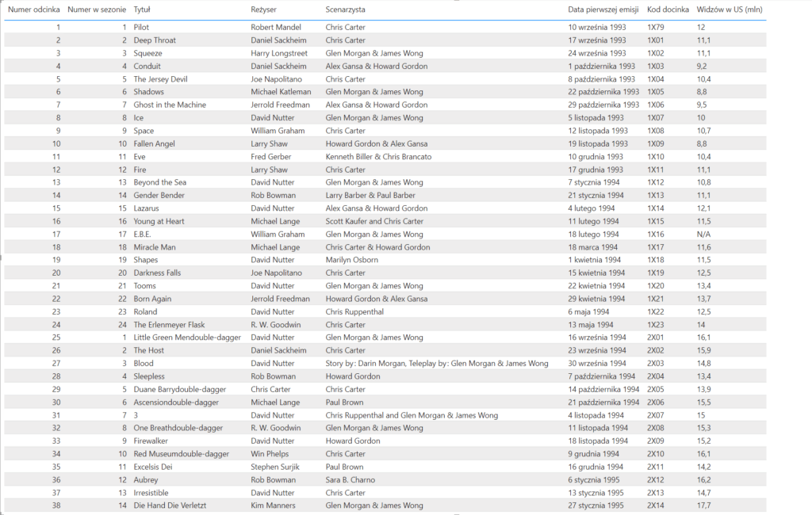Click director Stephen Surjik cell
The image size is (812, 515).
coord(275,467)
